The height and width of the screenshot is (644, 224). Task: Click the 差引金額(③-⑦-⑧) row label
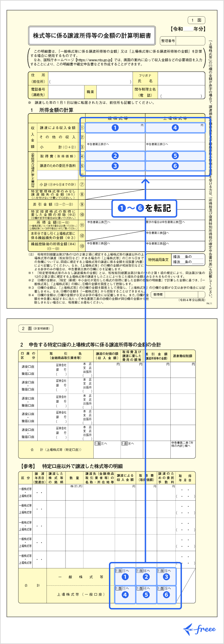[54, 204]
